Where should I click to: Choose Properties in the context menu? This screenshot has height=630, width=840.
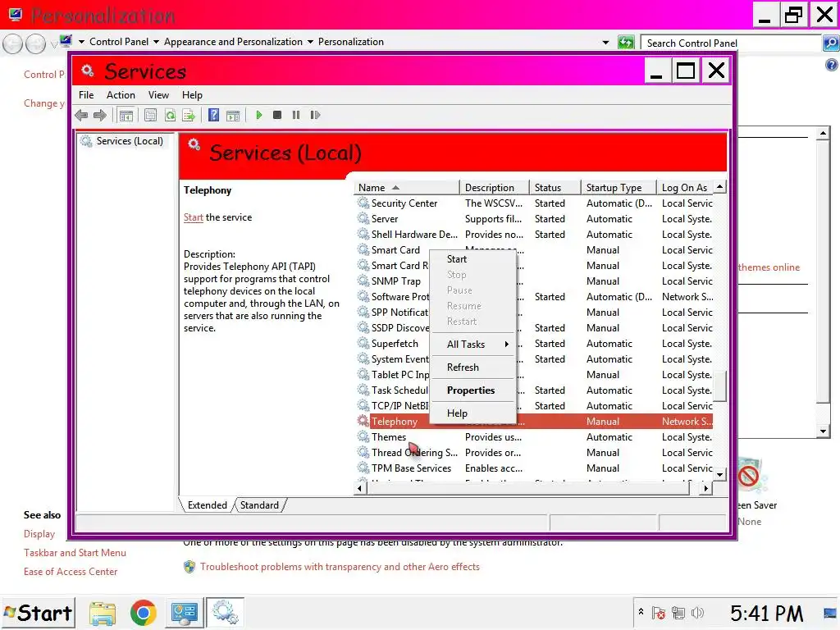point(472,390)
